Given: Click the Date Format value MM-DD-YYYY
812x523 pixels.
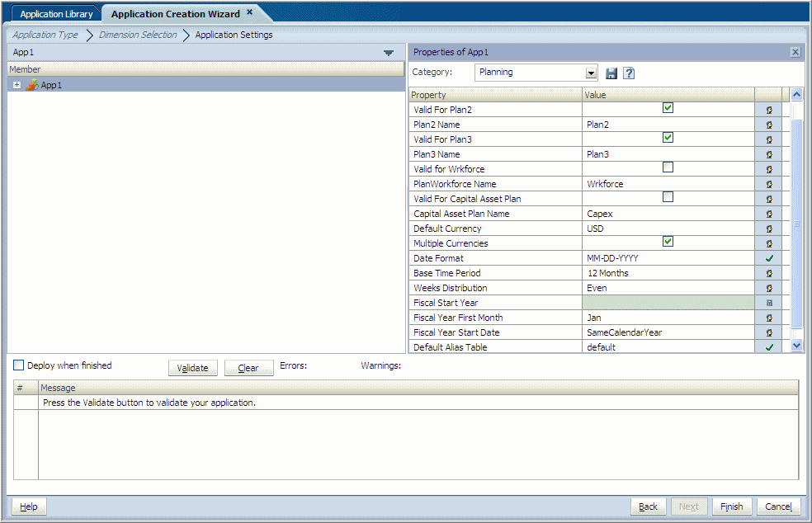Looking at the screenshot, I should (668, 258).
